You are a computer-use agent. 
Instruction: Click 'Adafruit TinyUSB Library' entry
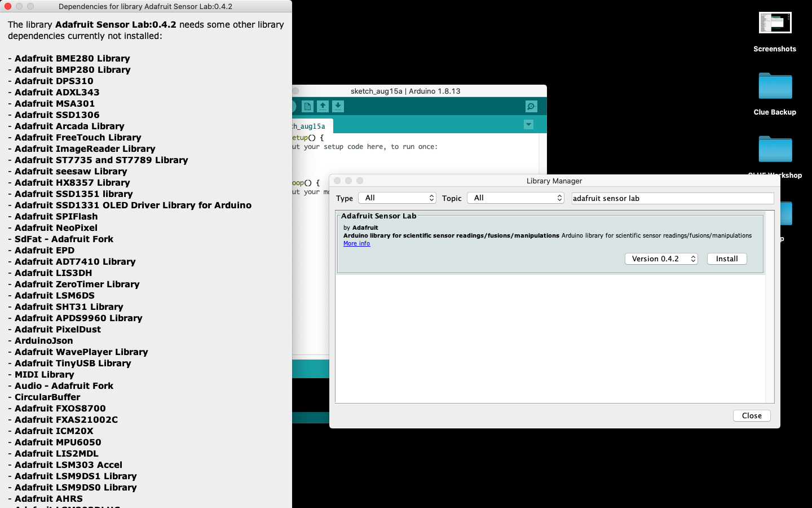point(73,363)
